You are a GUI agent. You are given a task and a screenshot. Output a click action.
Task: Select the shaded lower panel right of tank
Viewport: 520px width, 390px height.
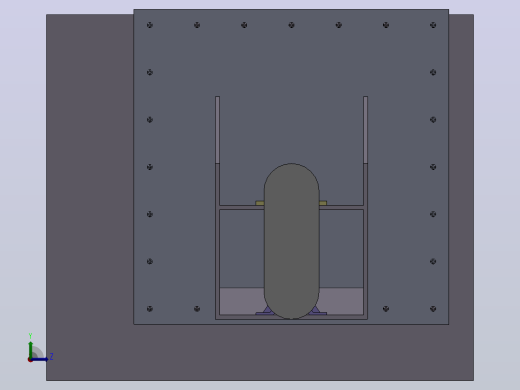(341, 301)
